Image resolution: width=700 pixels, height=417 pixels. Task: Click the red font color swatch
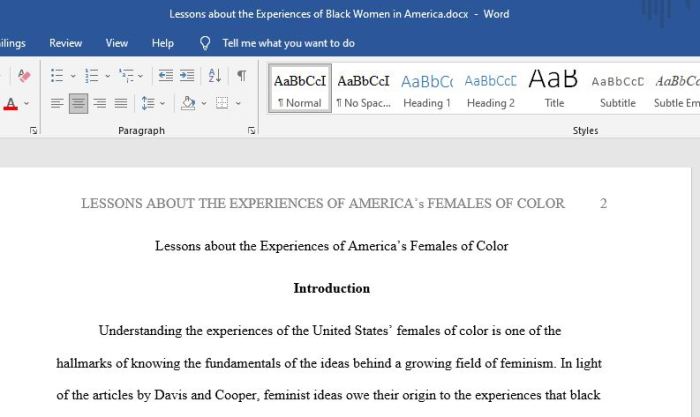point(10,104)
